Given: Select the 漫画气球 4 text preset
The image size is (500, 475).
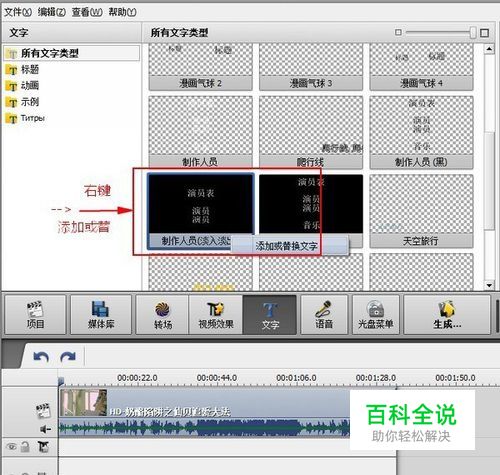Looking at the screenshot, I should (421, 67).
